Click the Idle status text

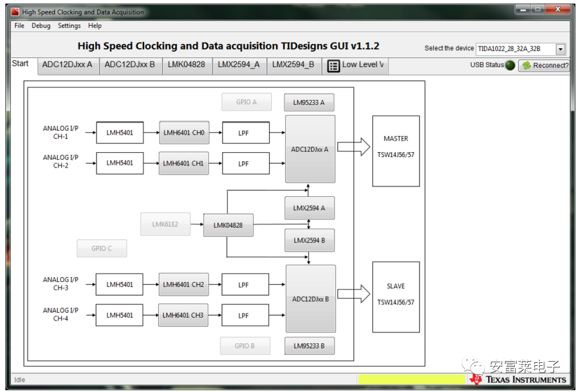20,380
